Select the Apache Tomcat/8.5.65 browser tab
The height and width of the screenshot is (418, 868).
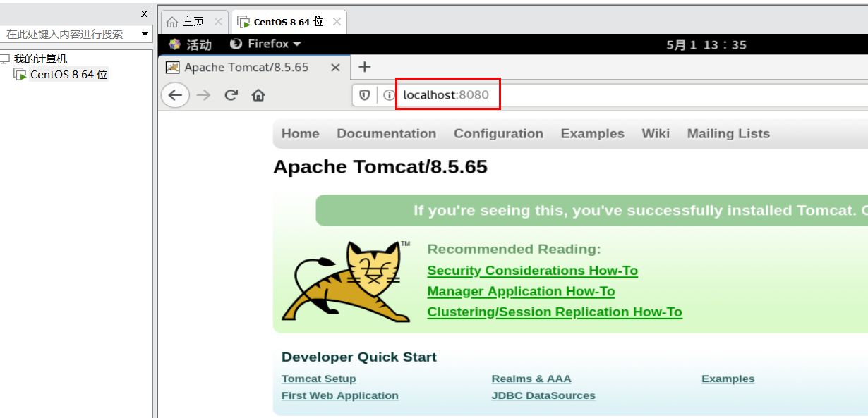[x=254, y=68]
